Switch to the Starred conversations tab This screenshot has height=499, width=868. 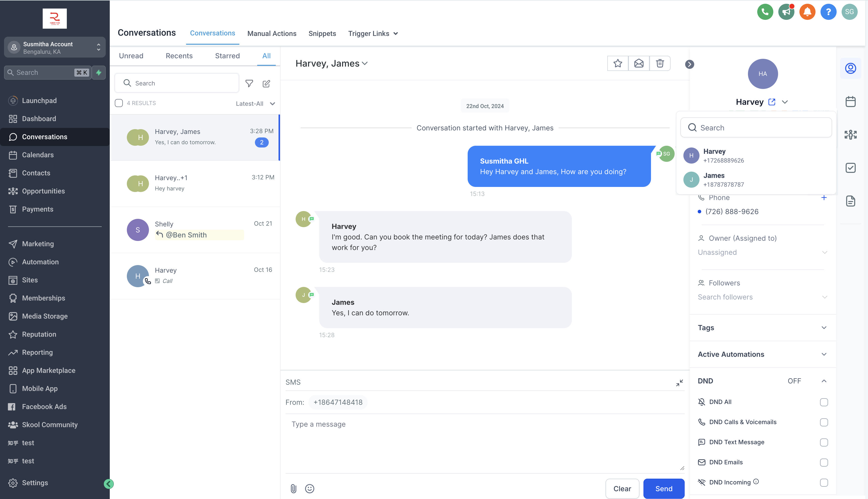point(227,56)
